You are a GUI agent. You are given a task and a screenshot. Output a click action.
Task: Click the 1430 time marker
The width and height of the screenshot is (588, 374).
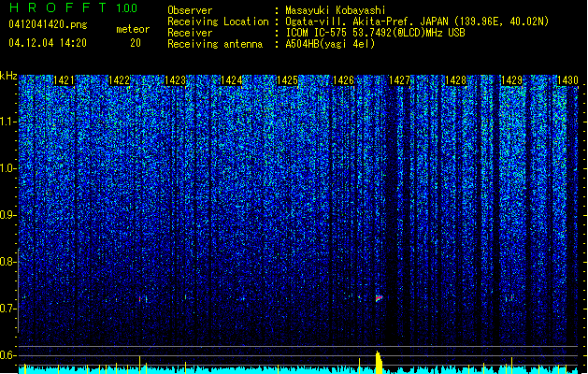[567, 80]
